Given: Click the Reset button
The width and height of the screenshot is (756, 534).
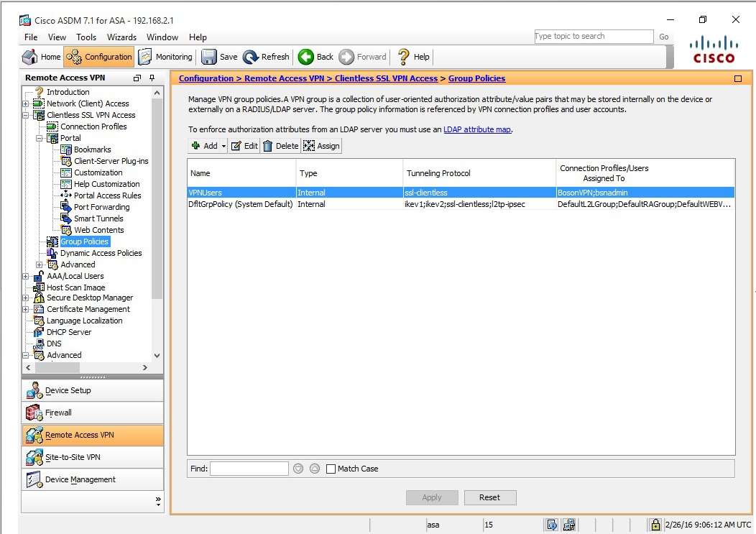Looking at the screenshot, I should point(490,497).
